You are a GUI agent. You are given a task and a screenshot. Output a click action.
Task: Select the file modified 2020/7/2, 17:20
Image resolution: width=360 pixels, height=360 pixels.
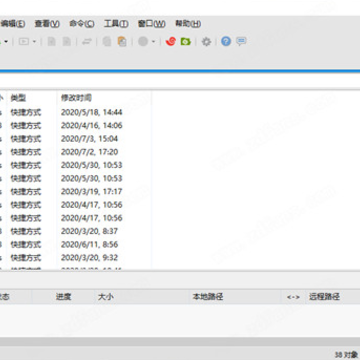(89, 152)
